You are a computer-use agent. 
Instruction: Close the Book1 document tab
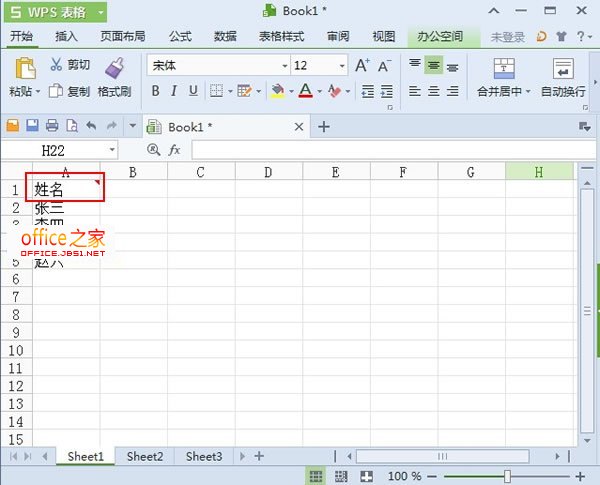tap(299, 126)
